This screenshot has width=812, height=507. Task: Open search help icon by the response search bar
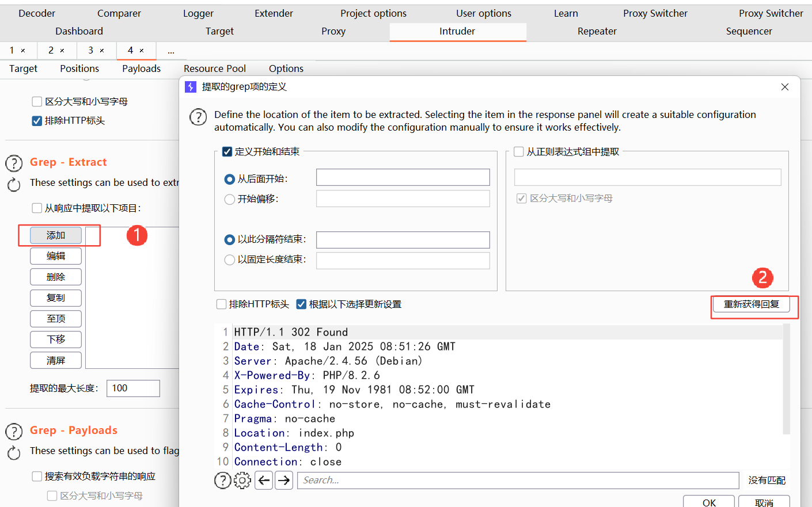[x=223, y=480]
